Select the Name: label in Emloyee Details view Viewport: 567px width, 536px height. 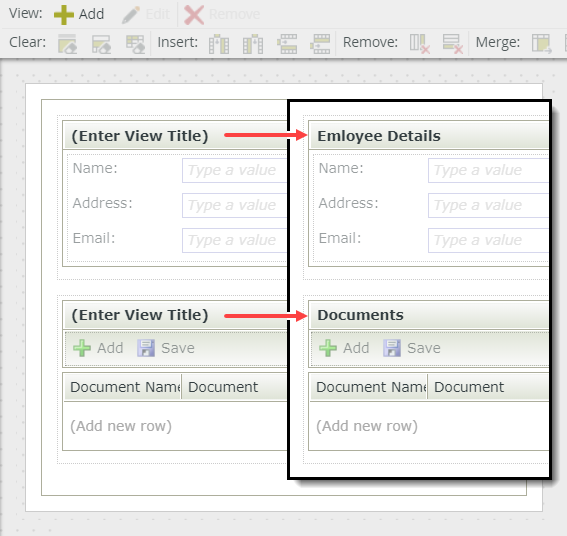[341, 168]
